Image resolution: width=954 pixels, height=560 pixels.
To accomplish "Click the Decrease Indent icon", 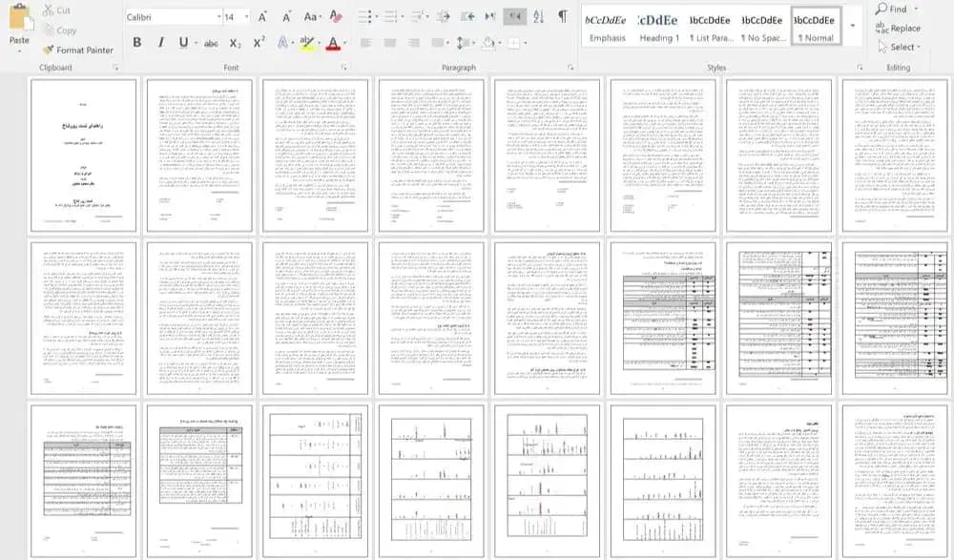I will point(444,17).
